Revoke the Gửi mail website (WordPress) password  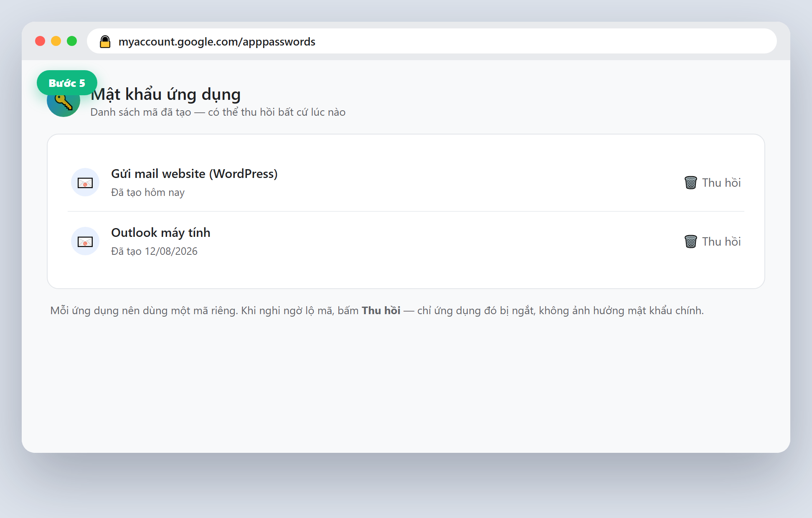(713, 183)
